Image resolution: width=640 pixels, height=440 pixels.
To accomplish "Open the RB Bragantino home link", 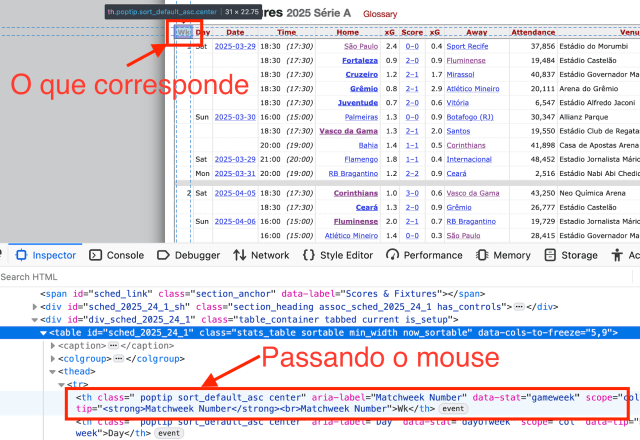I will click(x=353, y=173).
